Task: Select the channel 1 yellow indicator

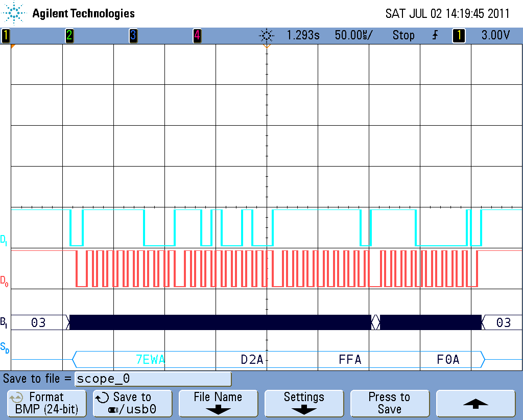Action: pos(6,35)
